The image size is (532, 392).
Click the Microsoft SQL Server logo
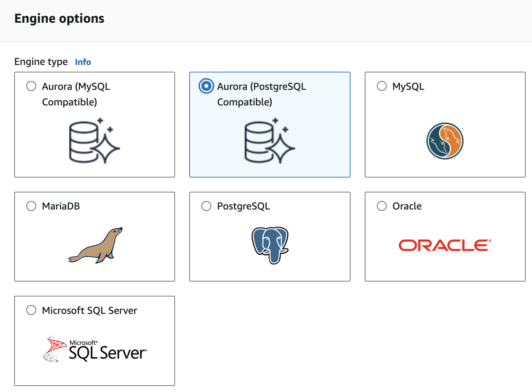[95, 349]
